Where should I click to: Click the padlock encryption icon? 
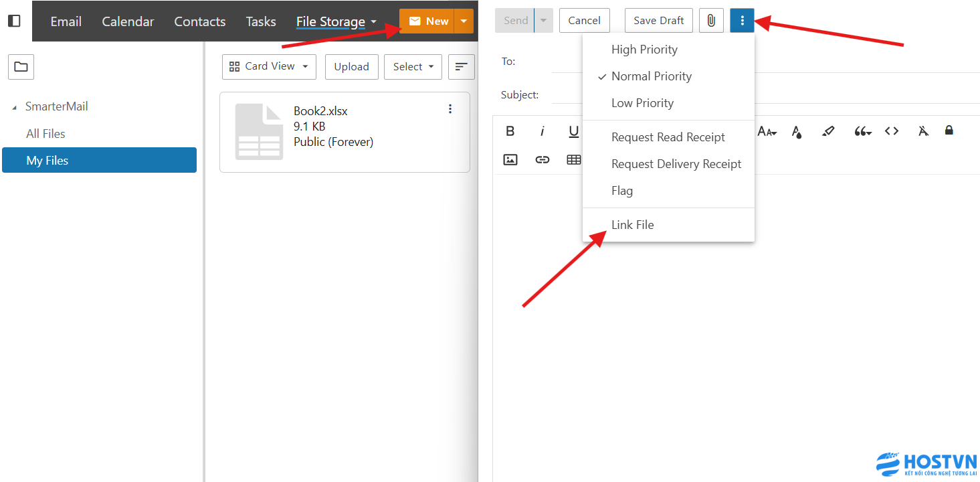(949, 131)
